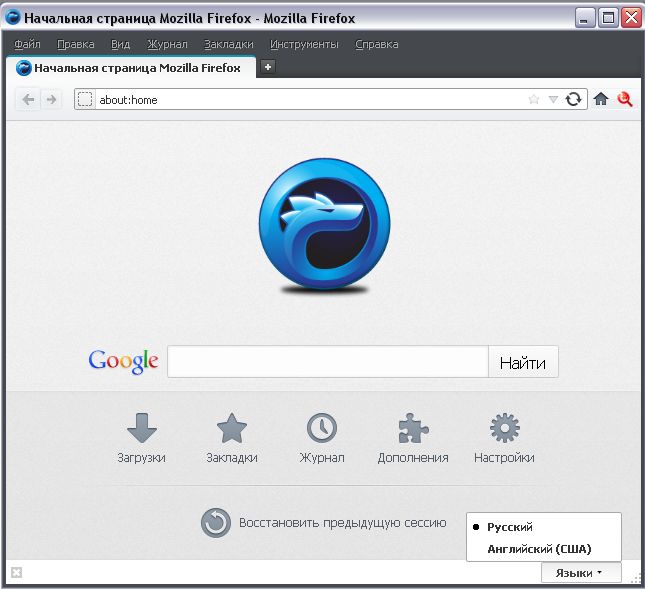The width and height of the screenshot is (645, 590).
Task: Toggle the Языки dropdown button
Action: [x=581, y=573]
